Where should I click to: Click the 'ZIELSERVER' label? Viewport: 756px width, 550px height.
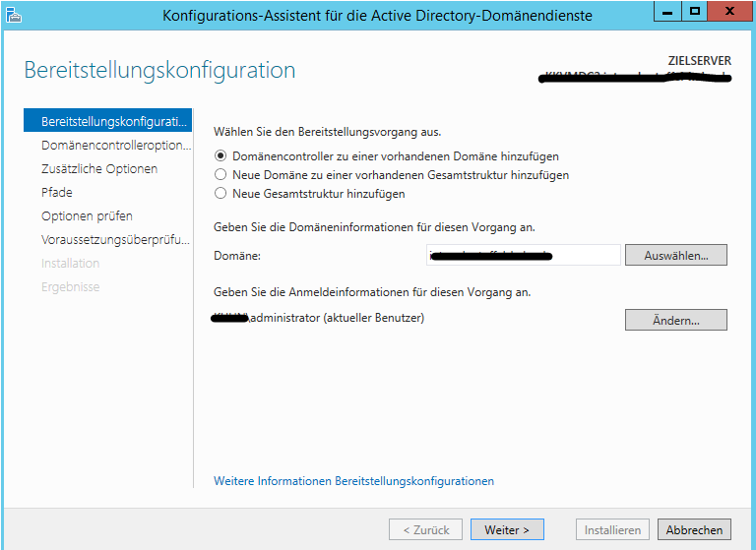tap(700, 61)
